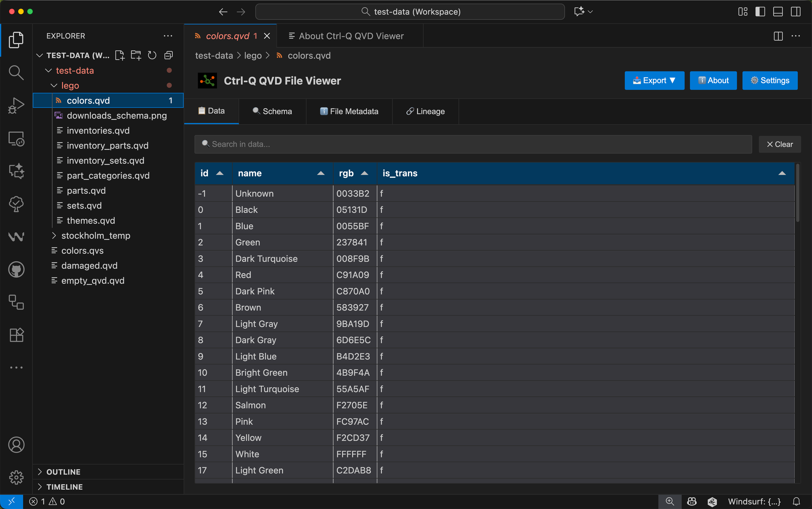Switch to the Lineage tab
Viewport: 812px width, 509px height.
pos(425,111)
